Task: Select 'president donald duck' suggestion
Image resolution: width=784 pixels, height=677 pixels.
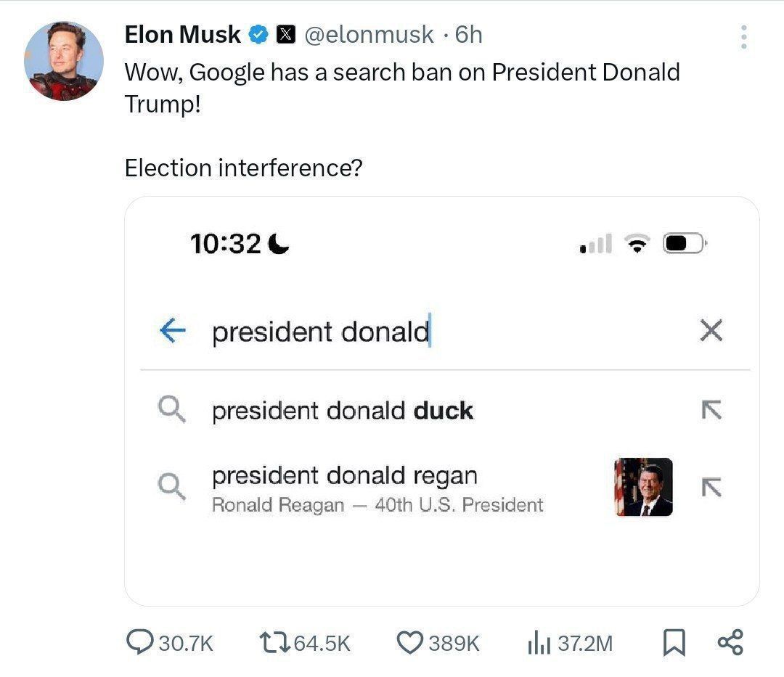Action: click(x=342, y=411)
